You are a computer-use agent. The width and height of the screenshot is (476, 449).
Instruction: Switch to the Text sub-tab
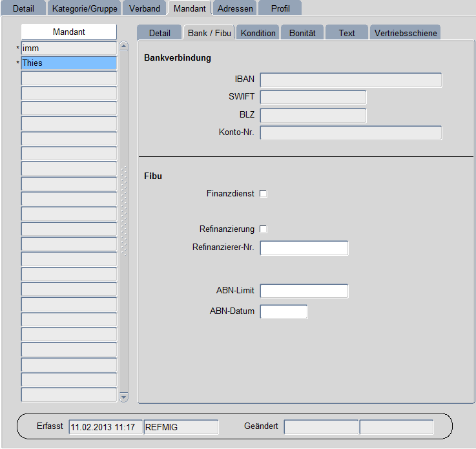point(347,33)
